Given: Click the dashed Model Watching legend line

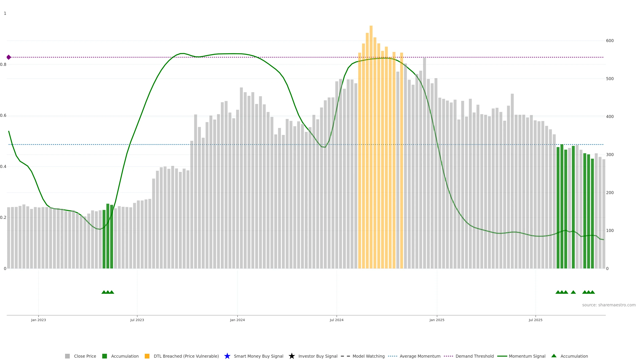Looking at the screenshot, I should coord(345,356).
